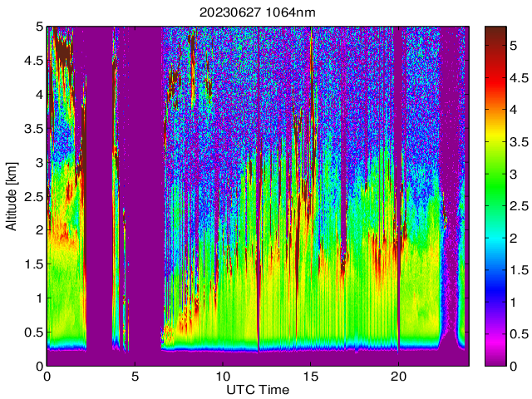
Task: Pick the dark red top of the colorbar
Action: click(495, 34)
